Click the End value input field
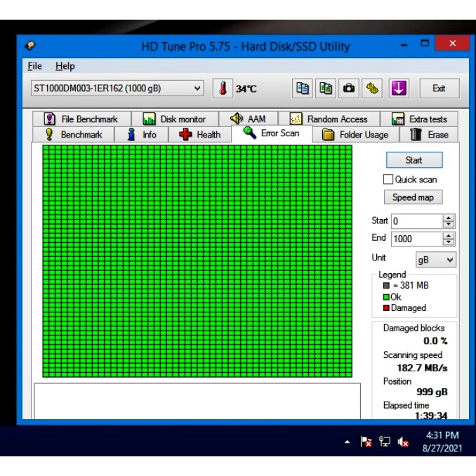Screen dimensions: 476x476 [x=416, y=239]
